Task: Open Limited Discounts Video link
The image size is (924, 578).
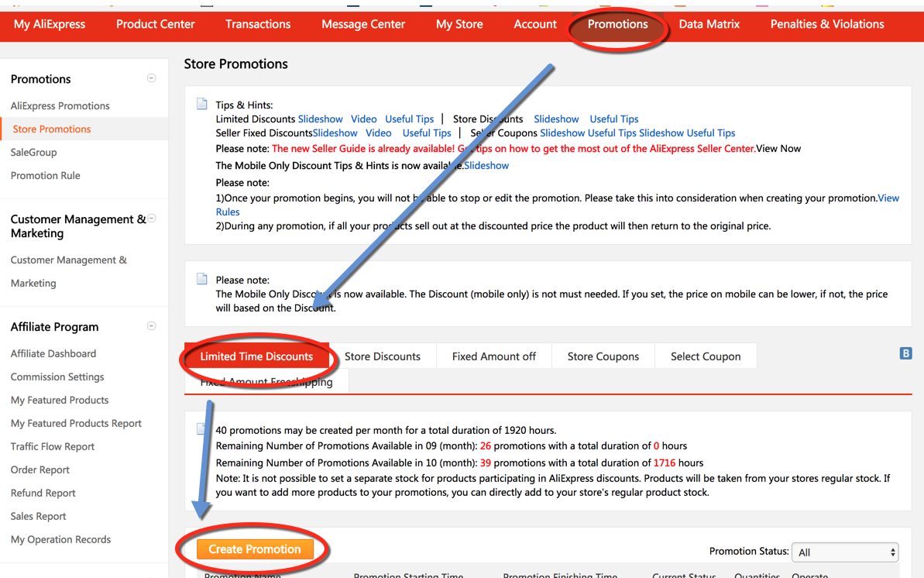Action: (363, 119)
